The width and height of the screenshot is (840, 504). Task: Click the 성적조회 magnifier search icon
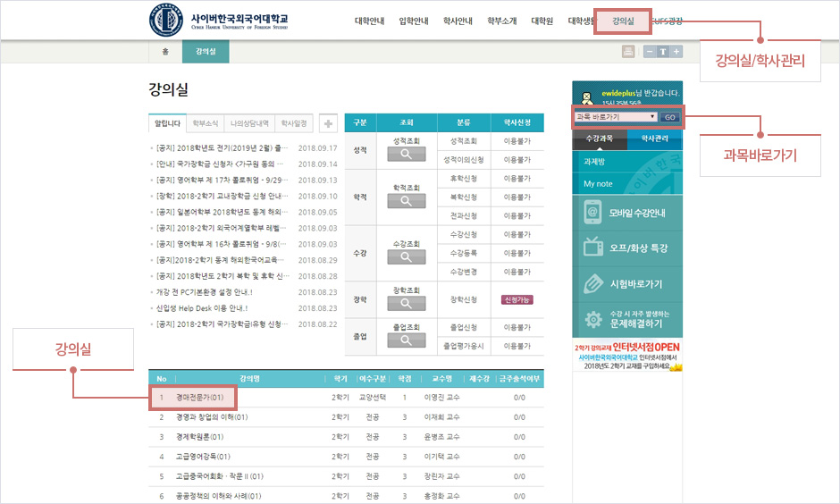[407, 155]
